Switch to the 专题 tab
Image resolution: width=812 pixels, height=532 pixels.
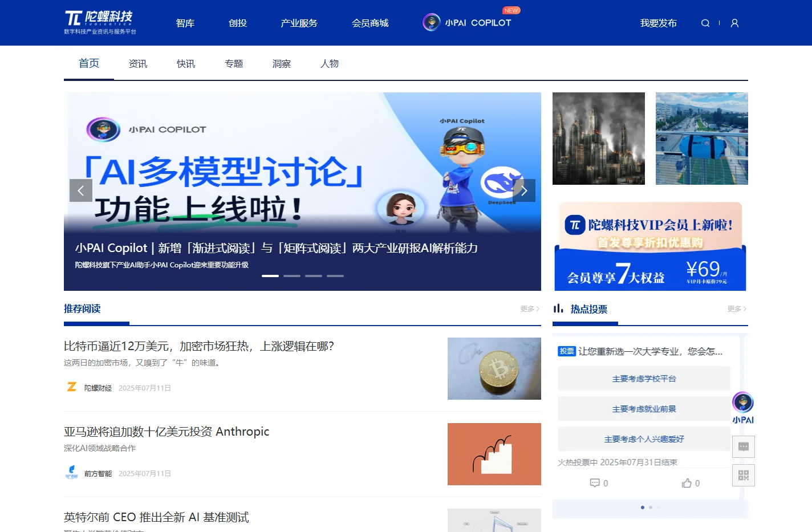coord(234,63)
